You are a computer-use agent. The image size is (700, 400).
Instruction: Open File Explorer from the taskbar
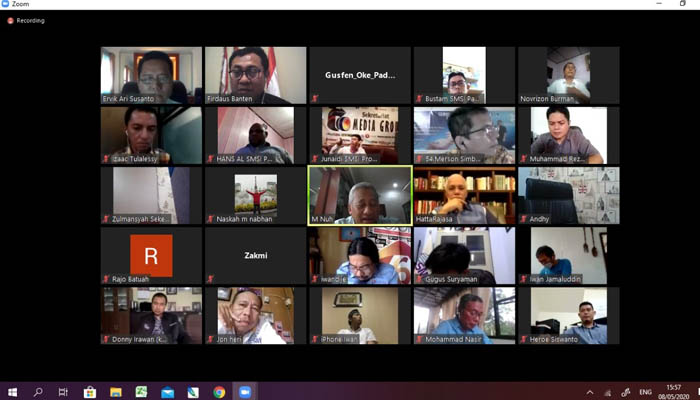point(116,391)
